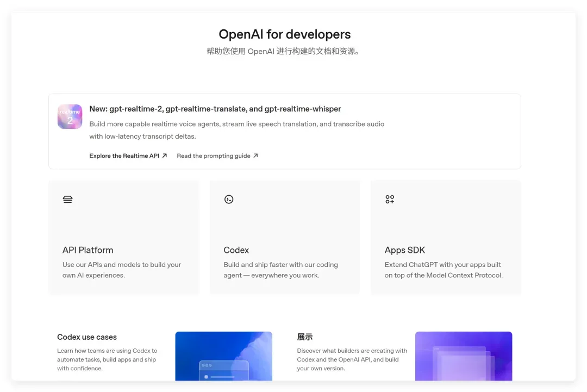Open the Explore the Realtime API link
The width and height of the screenshot is (587, 392).
point(128,155)
